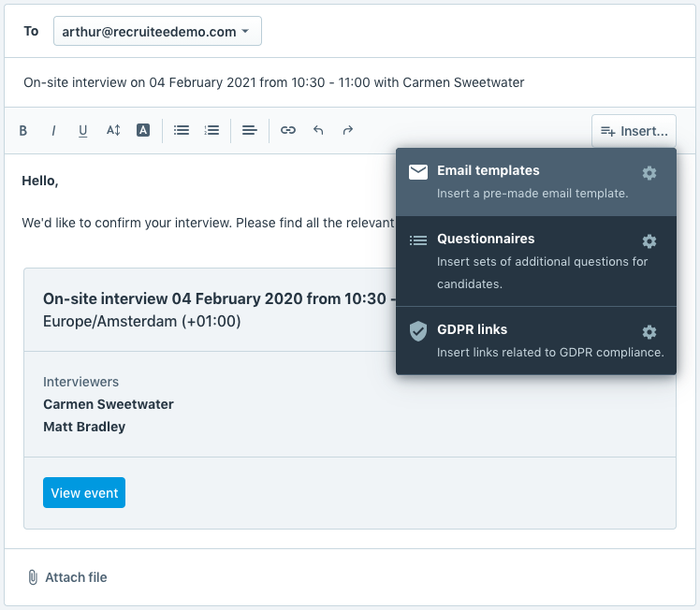
Task: Undo the last edit
Action: pos(318,131)
